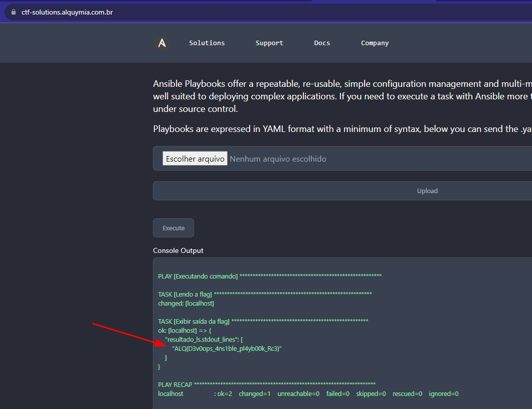Screen dimensions: 532x409
Task: Click the 'skipped=0' recap value
Action: tap(371, 394)
